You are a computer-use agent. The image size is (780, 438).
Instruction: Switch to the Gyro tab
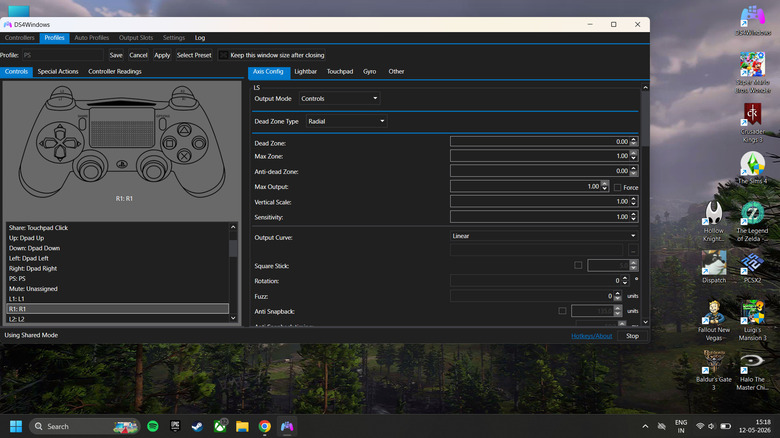coord(370,72)
